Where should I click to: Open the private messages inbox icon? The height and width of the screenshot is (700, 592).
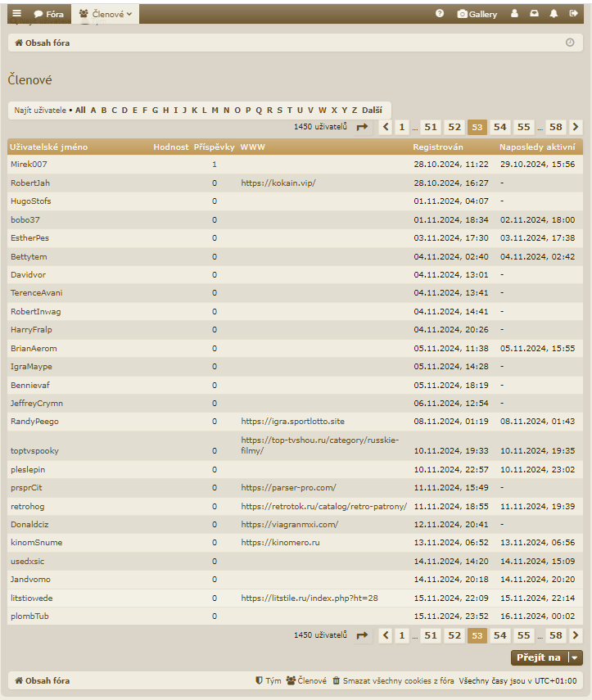pos(534,14)
